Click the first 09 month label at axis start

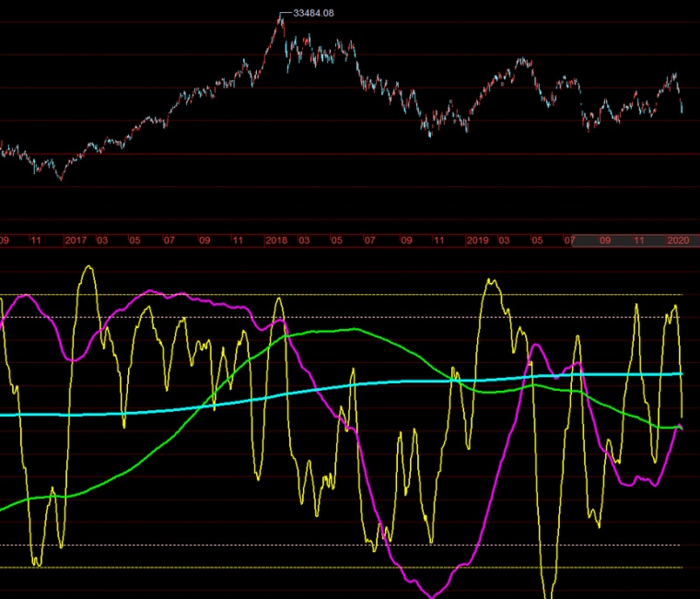(x=5, y=241)
